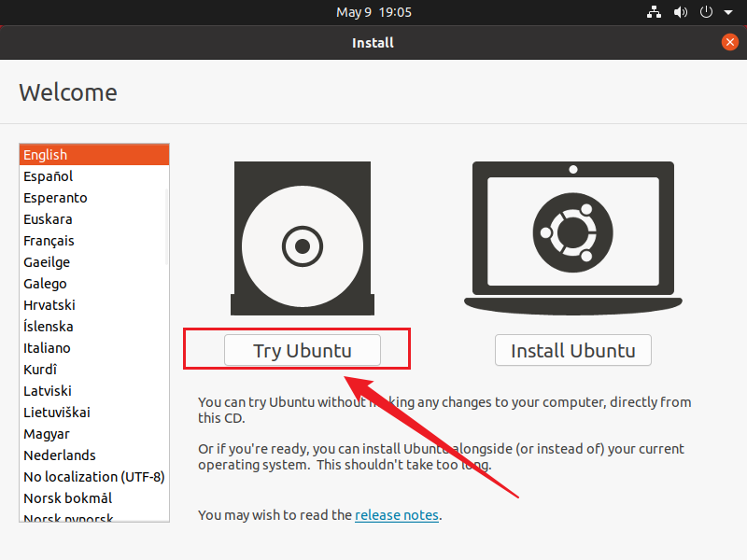Click the laptop with Ubuntu logo image
Image resolution: width=747 pixels, height=560 pixels.
(573, 238)
